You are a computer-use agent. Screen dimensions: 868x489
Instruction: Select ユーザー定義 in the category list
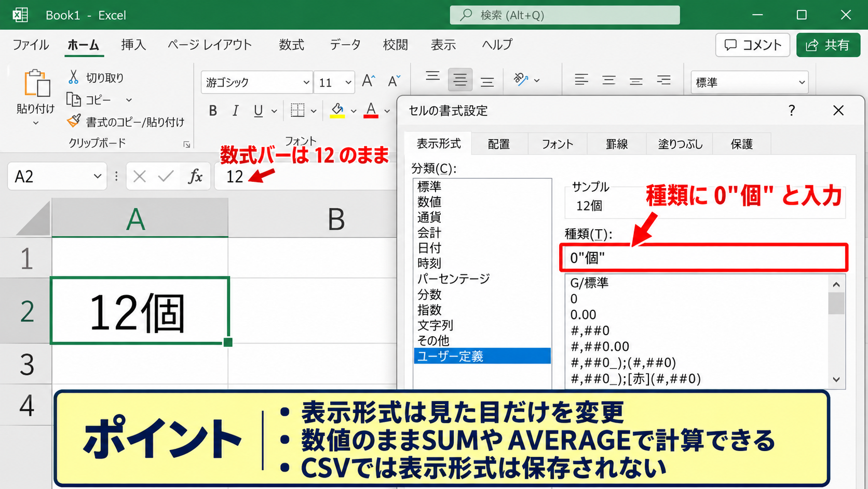coord(482,356)
